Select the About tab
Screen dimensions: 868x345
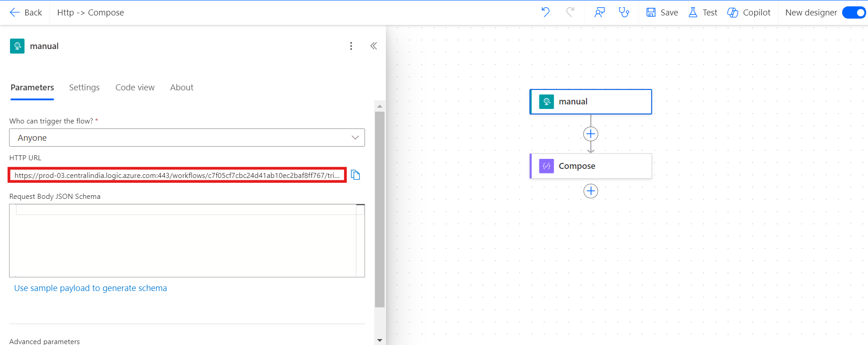pos(182,88)
